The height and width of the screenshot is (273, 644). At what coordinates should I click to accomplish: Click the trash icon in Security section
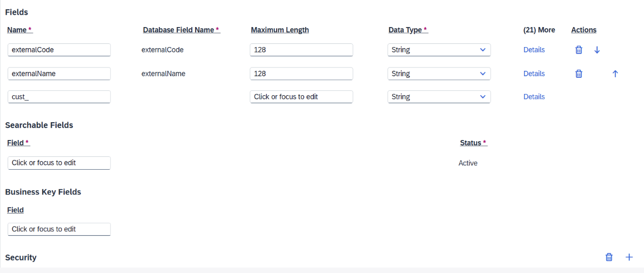click(609, 257)
